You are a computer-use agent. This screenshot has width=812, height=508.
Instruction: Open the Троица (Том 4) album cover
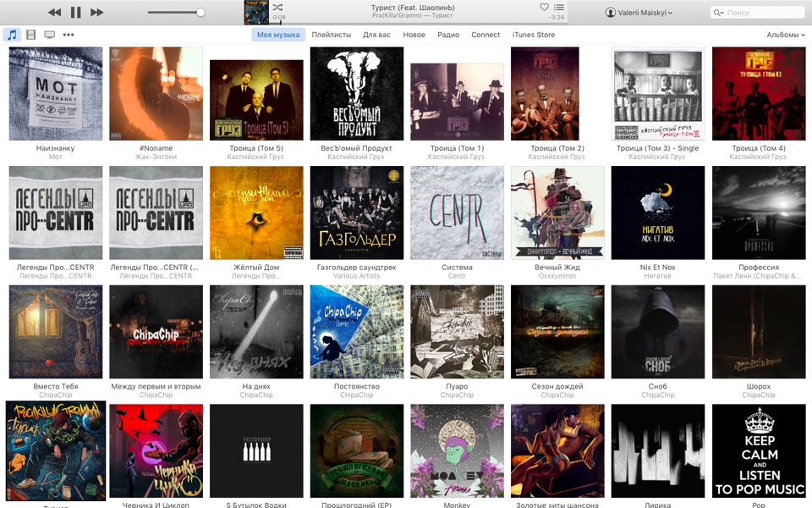pyautogui.click(x=759, y=93)
